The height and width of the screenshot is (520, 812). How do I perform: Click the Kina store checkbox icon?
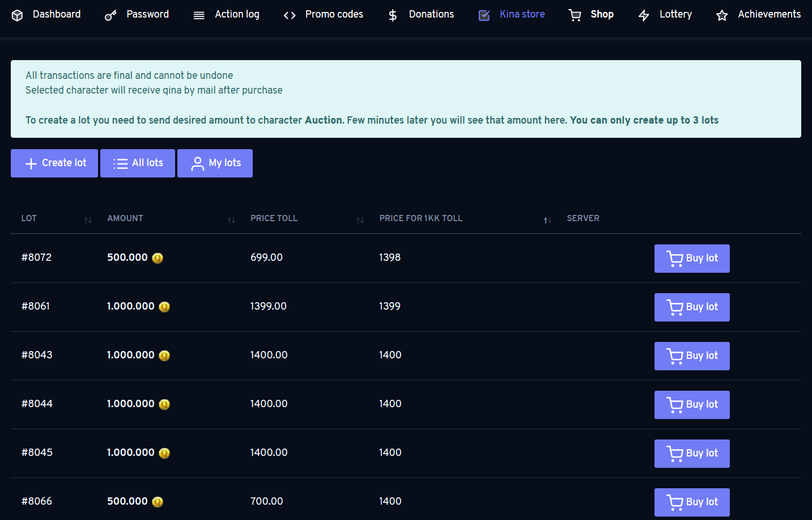coord(484,15)
